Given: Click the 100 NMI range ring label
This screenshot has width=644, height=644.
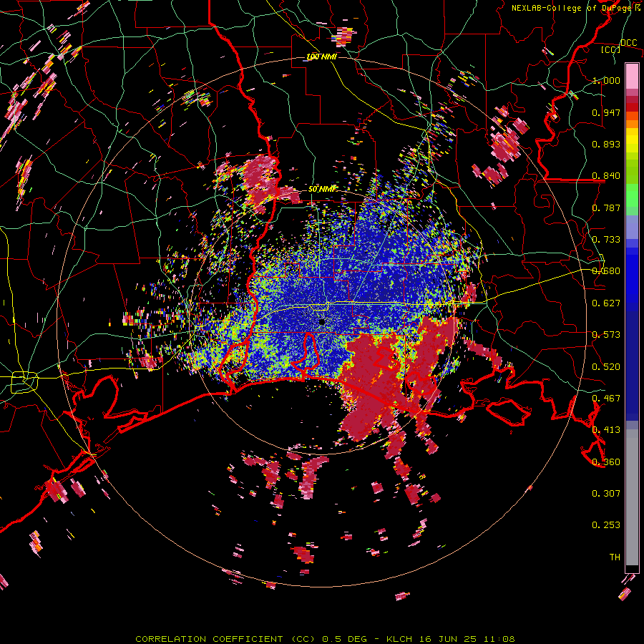Looking at the screenshot, I should coord(321,57).
